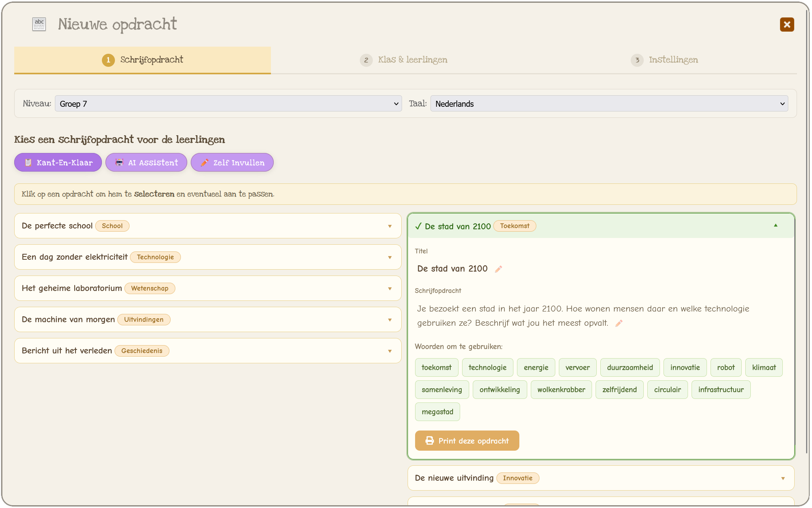Screen dimensions: 812x508
Task: Choose the AI Assistent mode
Action: pos(146,162)
